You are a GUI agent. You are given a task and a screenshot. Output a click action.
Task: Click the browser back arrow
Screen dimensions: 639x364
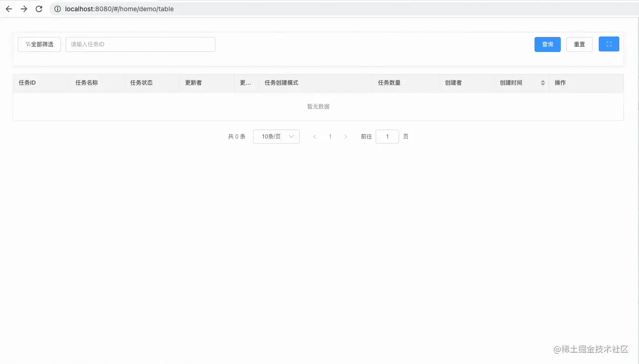coord(8,8)
